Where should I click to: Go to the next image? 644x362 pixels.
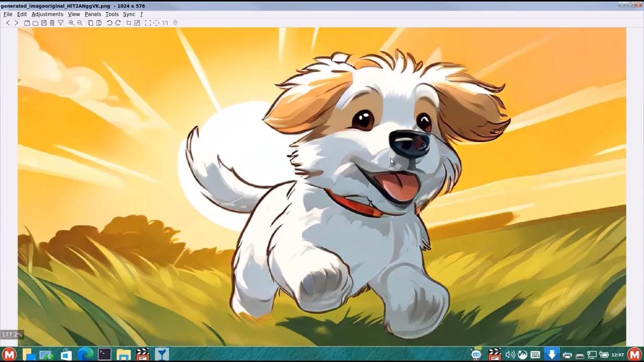16,23
